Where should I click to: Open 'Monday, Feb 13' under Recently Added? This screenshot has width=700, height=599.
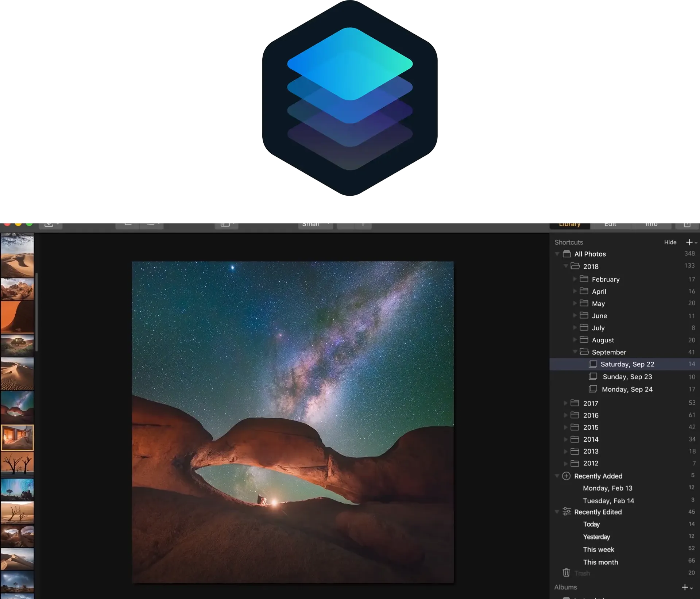tap(607, 488)
